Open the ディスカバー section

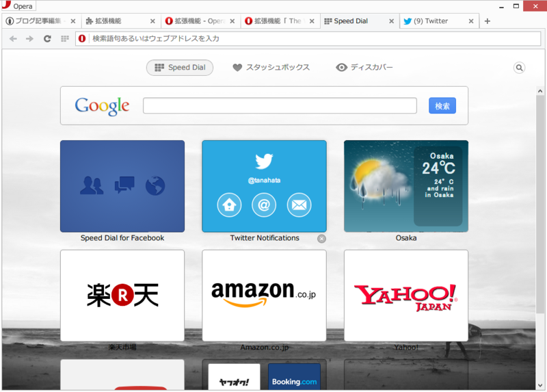tap(364, 67)
